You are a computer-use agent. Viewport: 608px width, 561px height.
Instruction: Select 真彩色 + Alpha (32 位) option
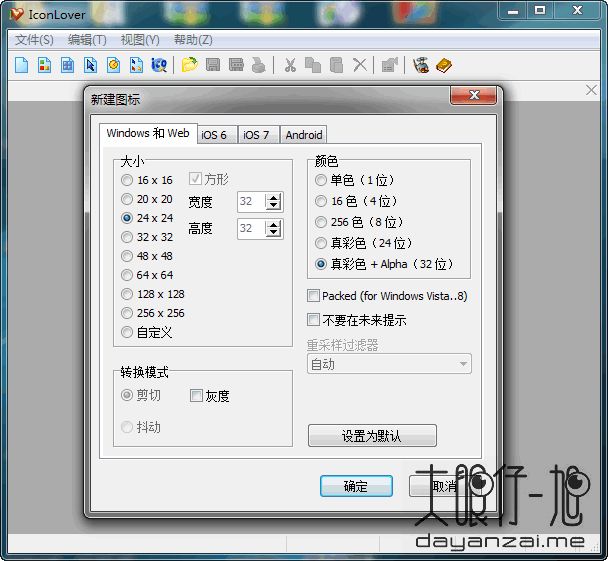pyautogui.click(x=383, y=264)
